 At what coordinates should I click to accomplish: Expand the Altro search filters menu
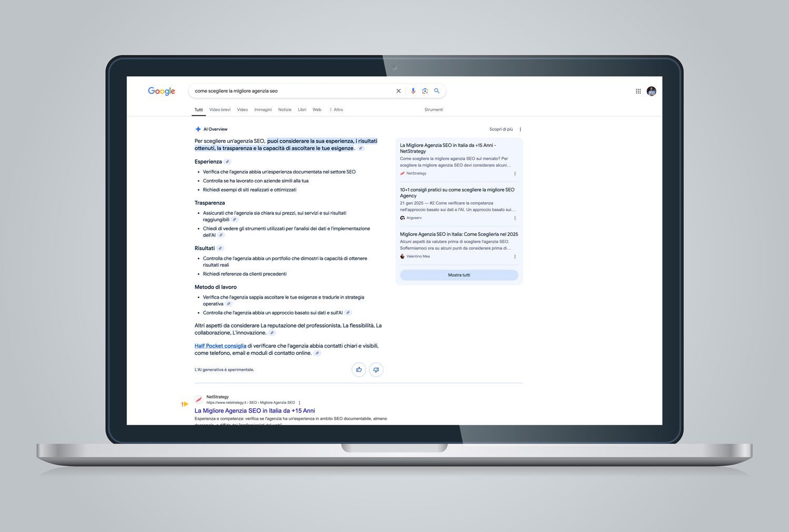(x=336, y=110)
